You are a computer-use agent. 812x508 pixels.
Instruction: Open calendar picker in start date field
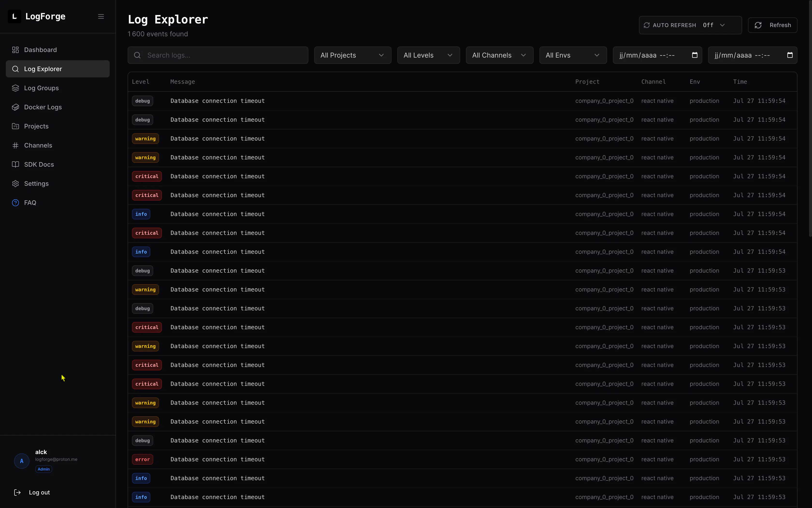695,55
